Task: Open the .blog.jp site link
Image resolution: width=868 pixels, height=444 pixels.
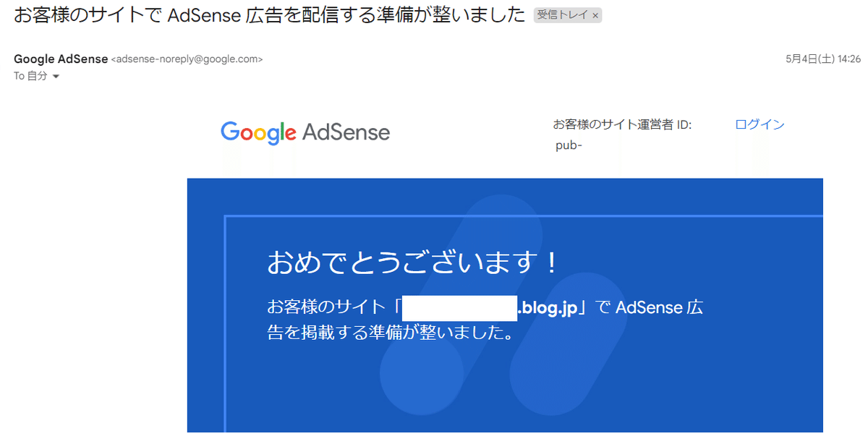Action: (547, 307)
